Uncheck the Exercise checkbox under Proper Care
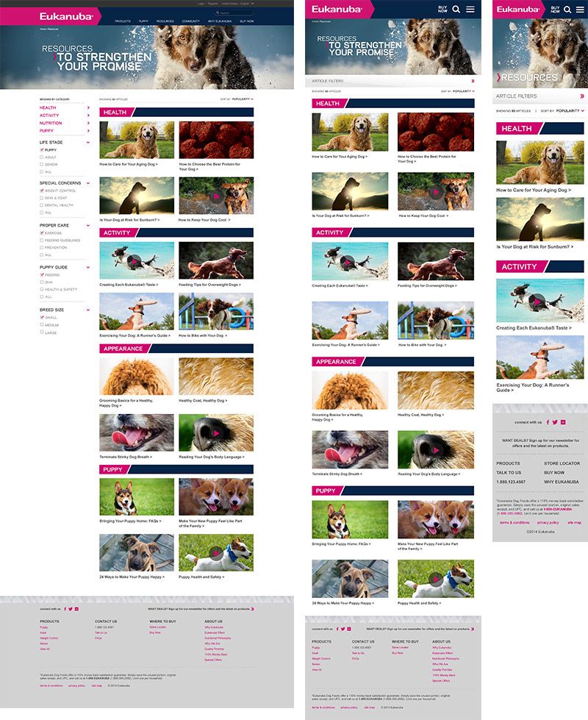Viewport: 588px width, 720px height. click(x=42, y=233)
